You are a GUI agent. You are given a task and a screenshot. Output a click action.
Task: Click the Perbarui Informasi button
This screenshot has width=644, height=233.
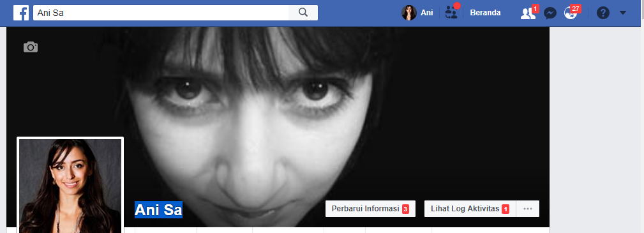370,209
